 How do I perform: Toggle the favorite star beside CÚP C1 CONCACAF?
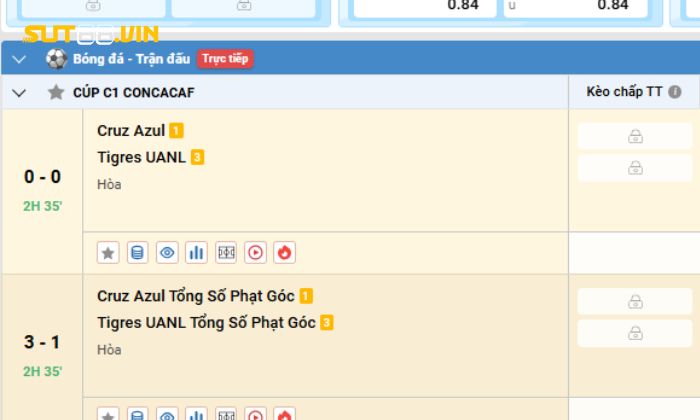coord(56,93)
